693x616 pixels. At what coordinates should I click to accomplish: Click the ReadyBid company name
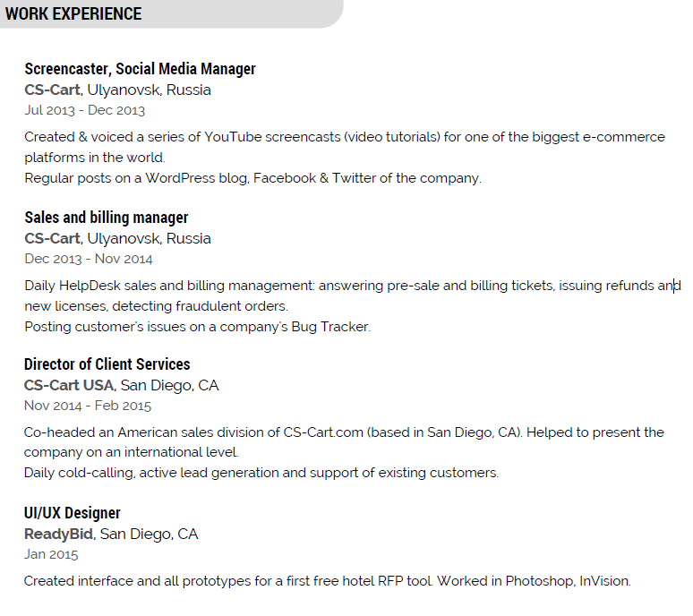point(58,535)
